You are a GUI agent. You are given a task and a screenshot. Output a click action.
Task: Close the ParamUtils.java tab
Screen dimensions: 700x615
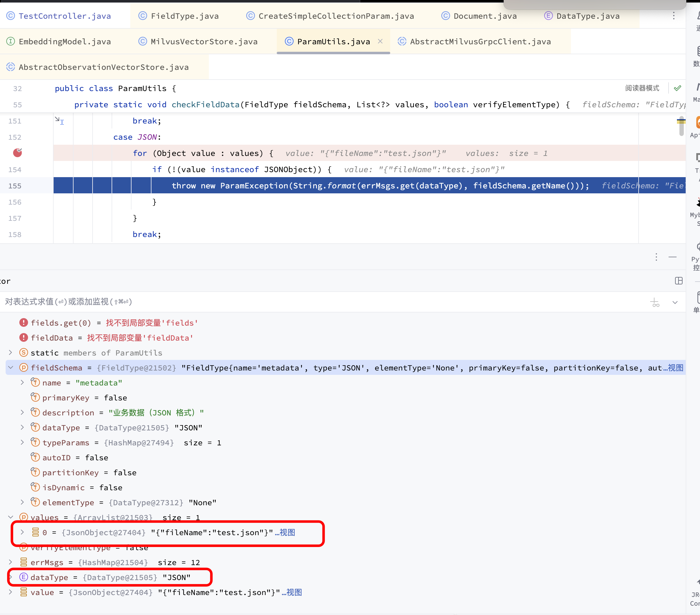tap(380, 41)
